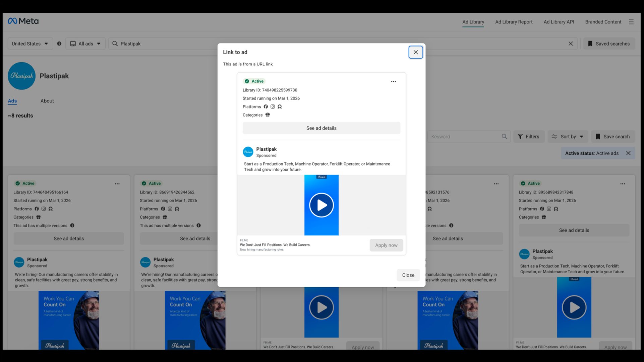644x362 pixels.
Task: Expand the Sort by dropdown
Action: coord(568,137)
